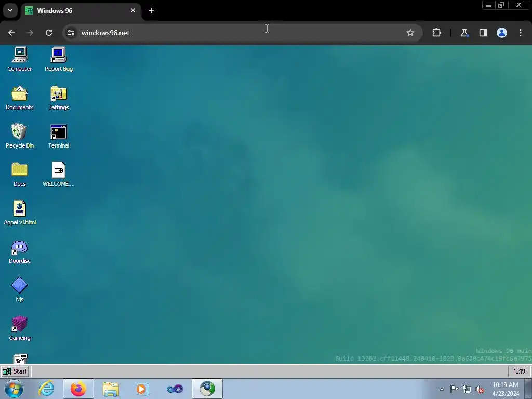Open the system clock 10:19 AM

click(506, 389)
